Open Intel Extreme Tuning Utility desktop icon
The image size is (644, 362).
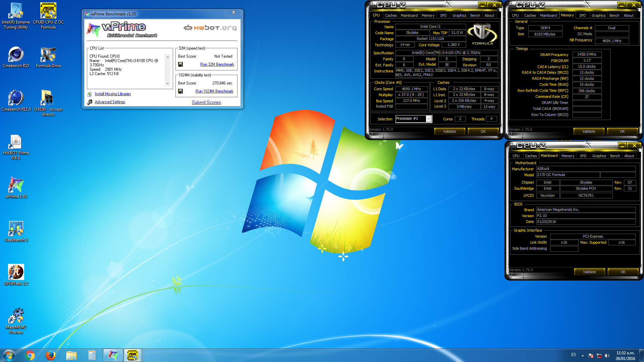(16, 16)
